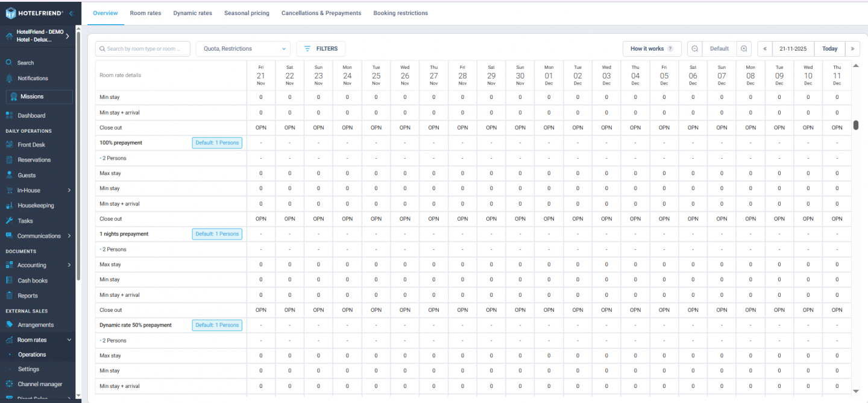
Task: Expand the Accounting submenu
Action: [x=69, y=265]
